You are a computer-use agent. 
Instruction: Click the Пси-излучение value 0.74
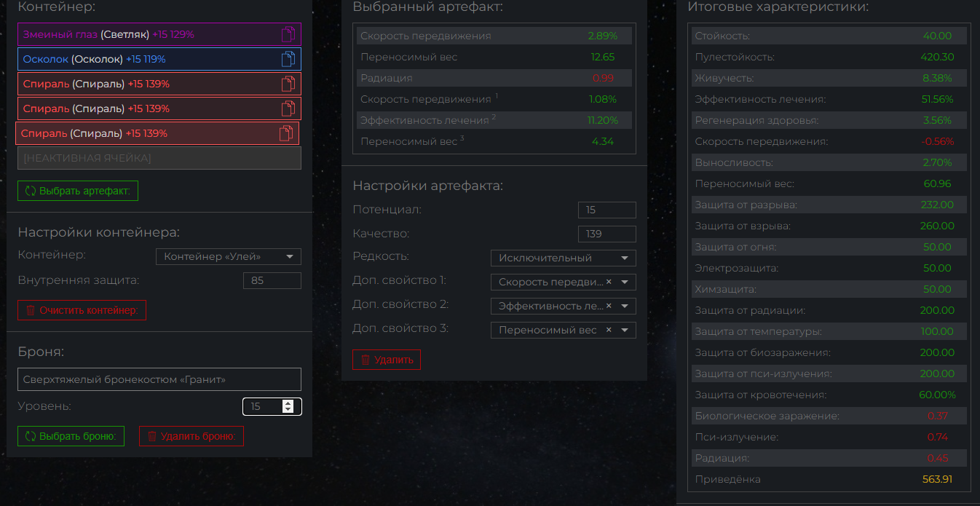937,437
